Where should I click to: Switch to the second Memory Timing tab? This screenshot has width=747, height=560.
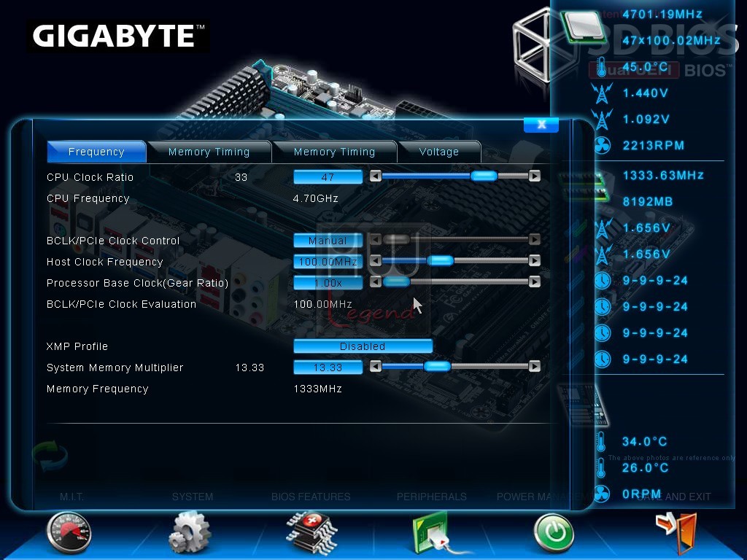[334, 152]
